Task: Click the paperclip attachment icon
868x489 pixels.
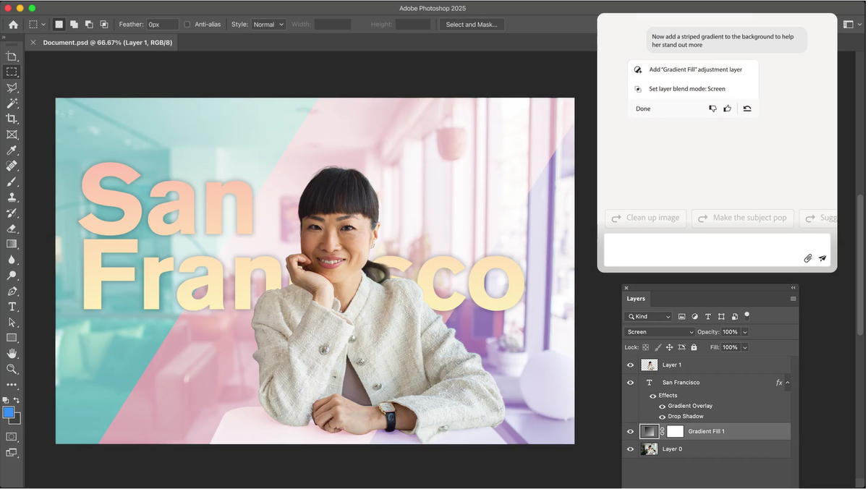Action: pos(808,258)
